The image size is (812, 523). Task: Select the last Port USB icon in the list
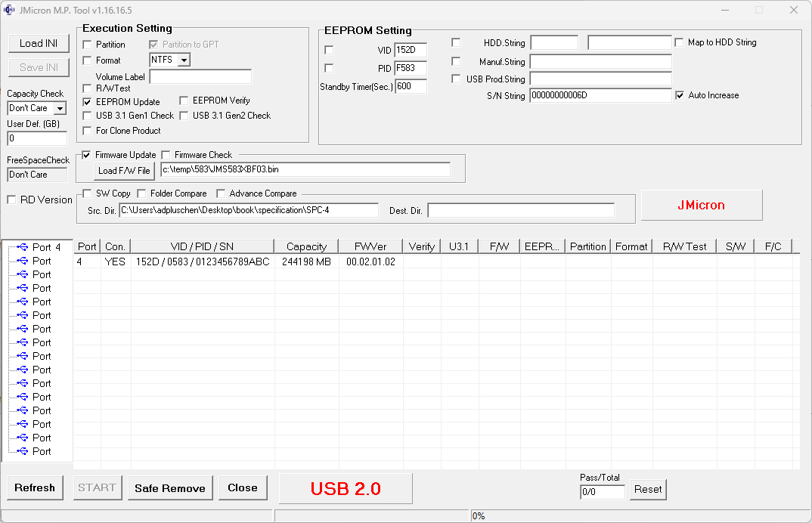tap(23, 451)
